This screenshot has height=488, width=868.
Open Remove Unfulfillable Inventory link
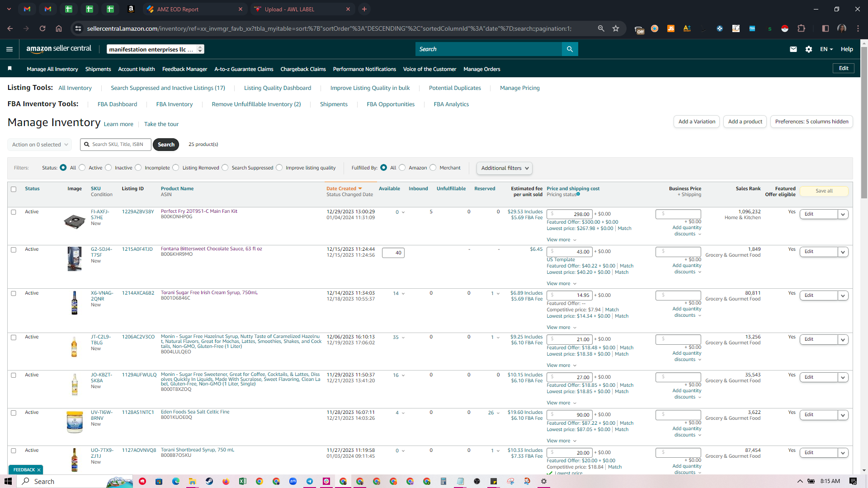point(256,104)
